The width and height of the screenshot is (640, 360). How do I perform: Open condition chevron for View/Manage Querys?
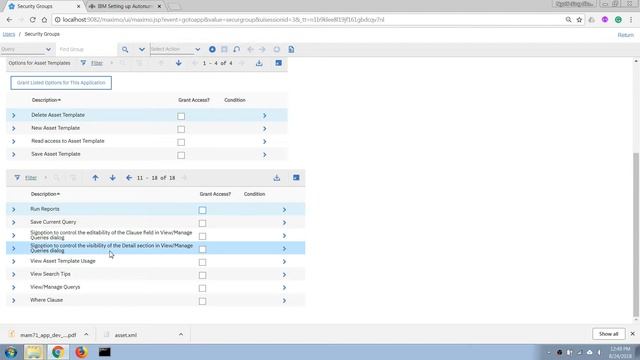[x=284, y=288]
